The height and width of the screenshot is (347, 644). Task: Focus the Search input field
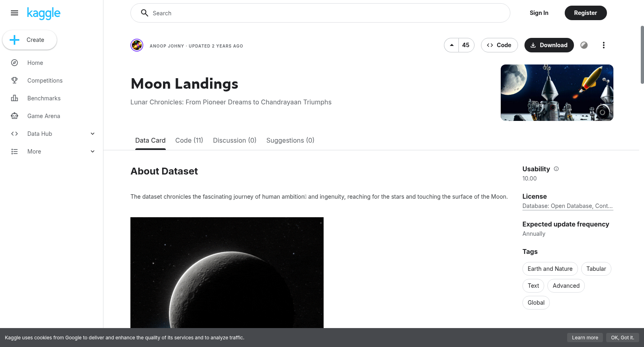(x=320, y=13)
